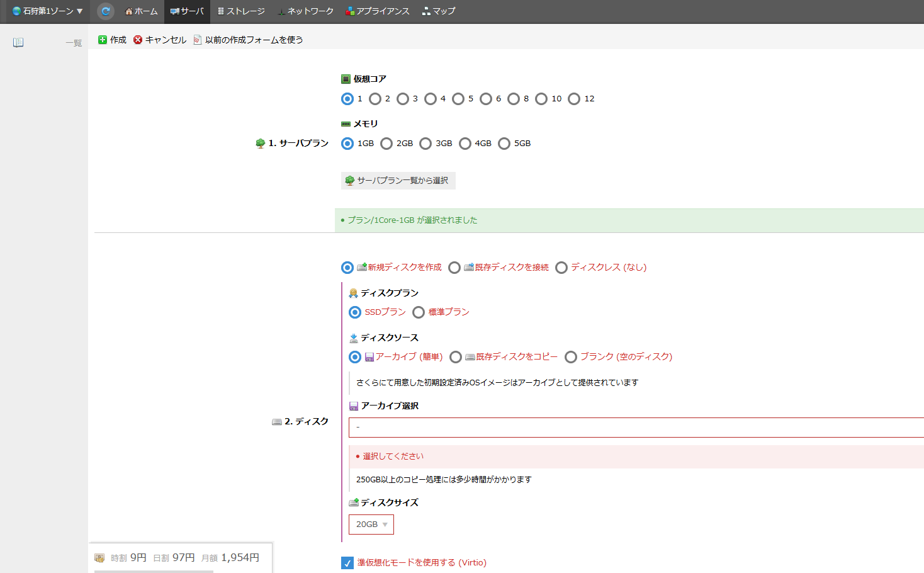Click the マップ network icon
The width and height of the screenshot is (924, 573).
point(426,11)
